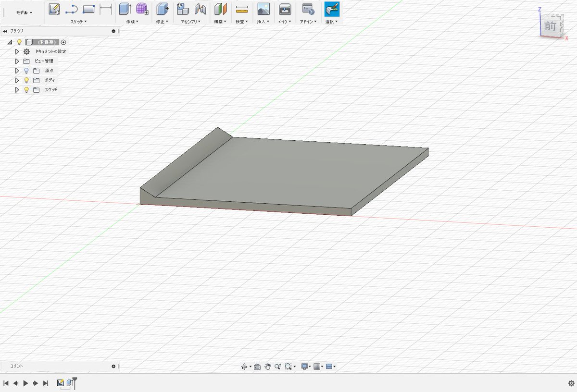
Task: Click the Fit zoom window icon
Action: click(x=289, y=367)
